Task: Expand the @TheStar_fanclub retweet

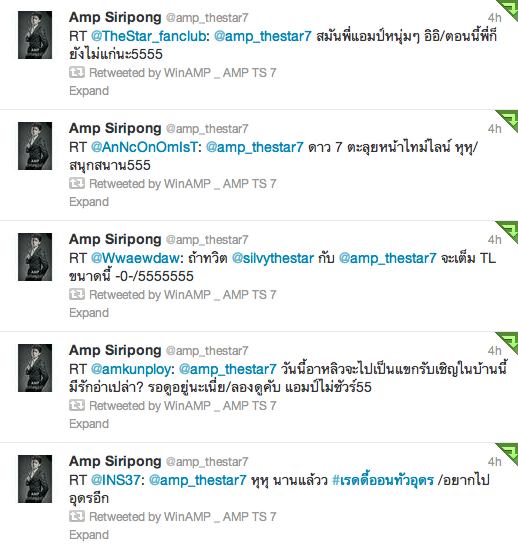Action: tap(89, 91)
